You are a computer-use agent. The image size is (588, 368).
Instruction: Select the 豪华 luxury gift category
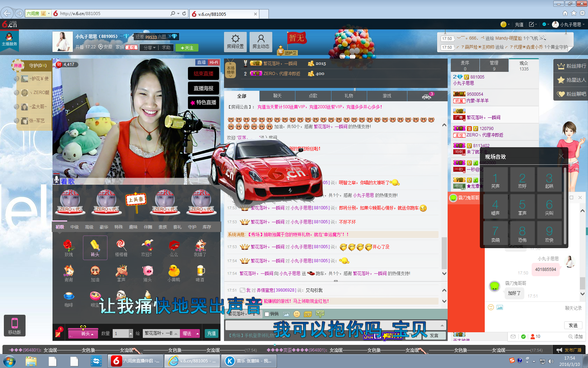tap(104, 227)
